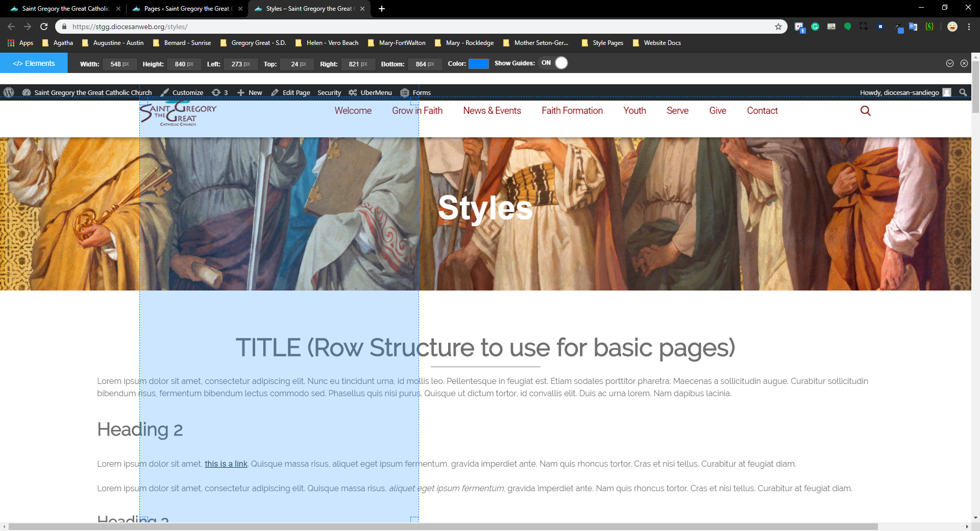Click the WordPress admin bar search icon

coord(963,92)
